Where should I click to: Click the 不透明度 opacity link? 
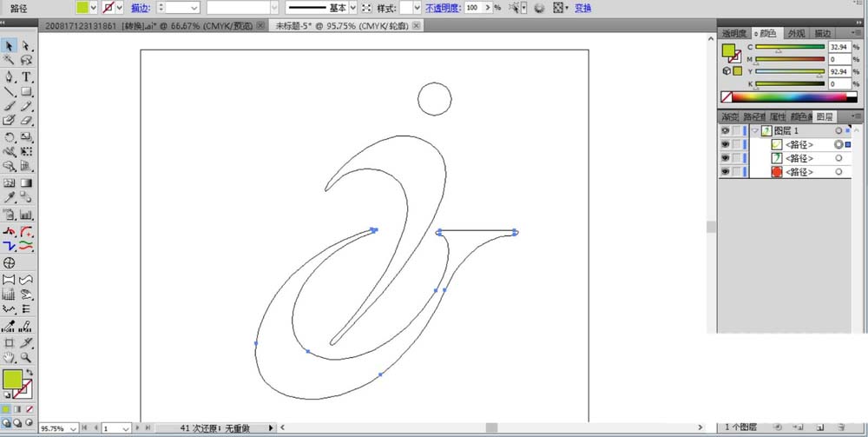(x=444, y=9)
